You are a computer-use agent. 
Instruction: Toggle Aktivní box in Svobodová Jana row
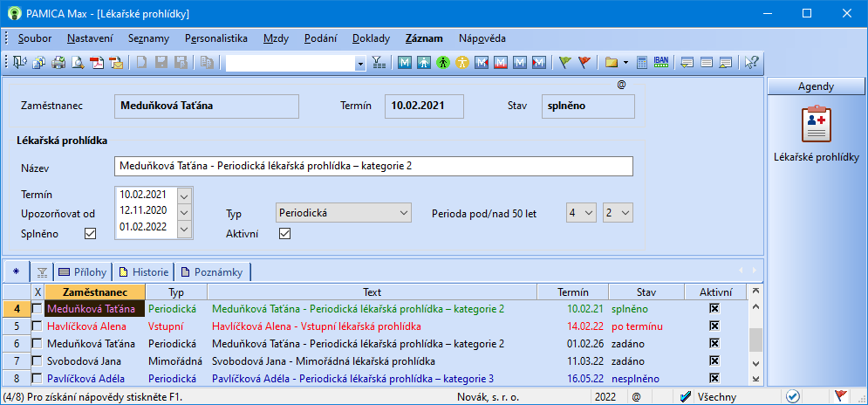click(714, 361)
